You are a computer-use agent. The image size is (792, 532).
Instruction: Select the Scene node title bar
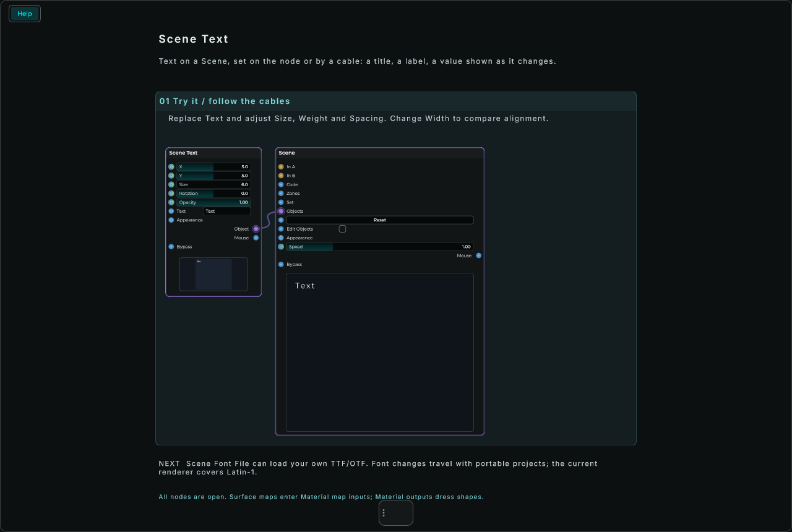pos(380,153)
